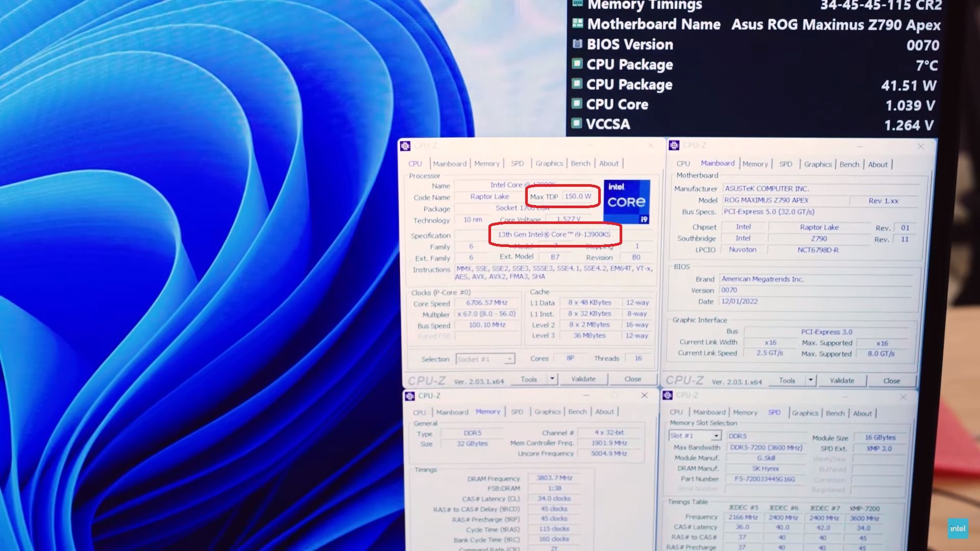This screenshot has height=551, width=980.
Task: Select the Graphics tab in the Mainboard window
Action: click(818, 164)
